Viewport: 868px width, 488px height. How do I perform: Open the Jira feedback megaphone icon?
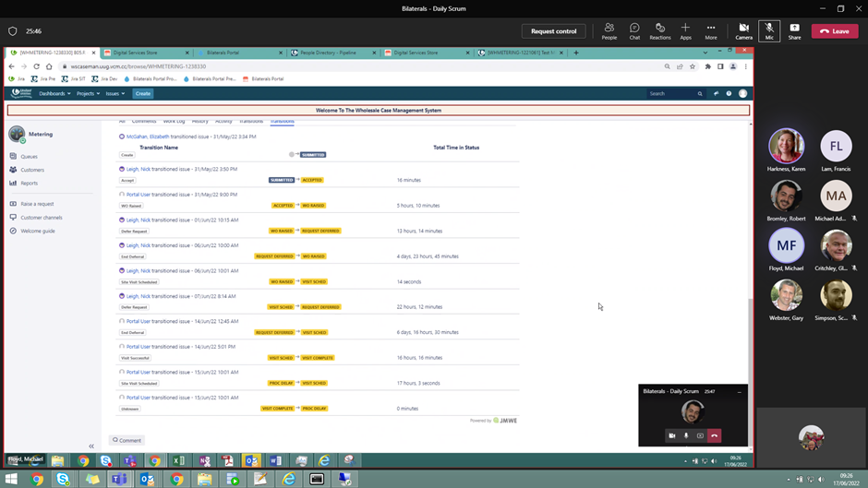tap(716, 93)
